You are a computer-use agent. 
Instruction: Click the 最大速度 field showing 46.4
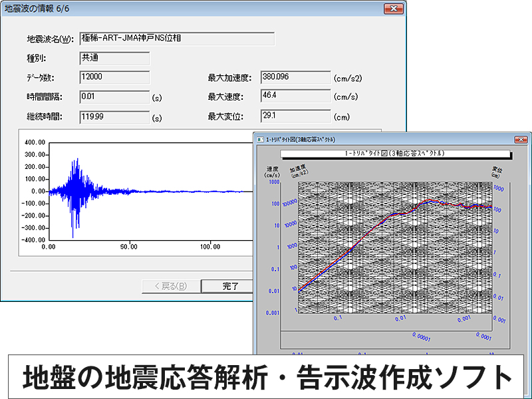295,97
